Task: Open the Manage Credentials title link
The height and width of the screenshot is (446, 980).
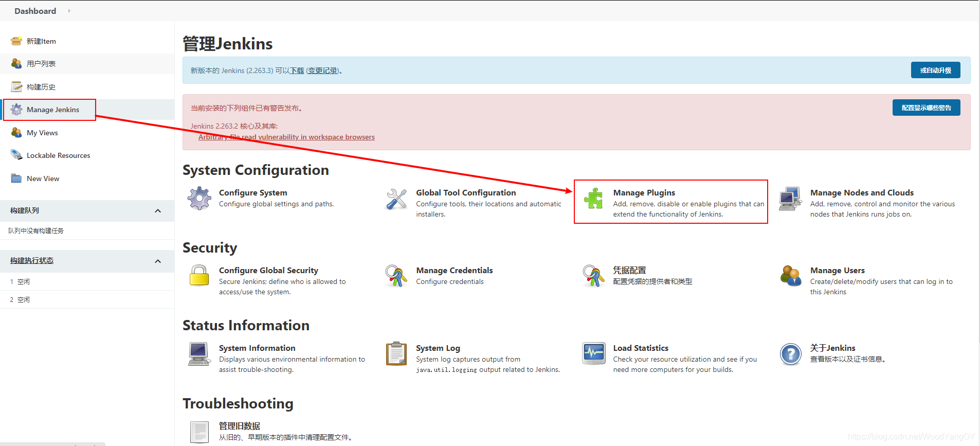Action: (455, 270)
